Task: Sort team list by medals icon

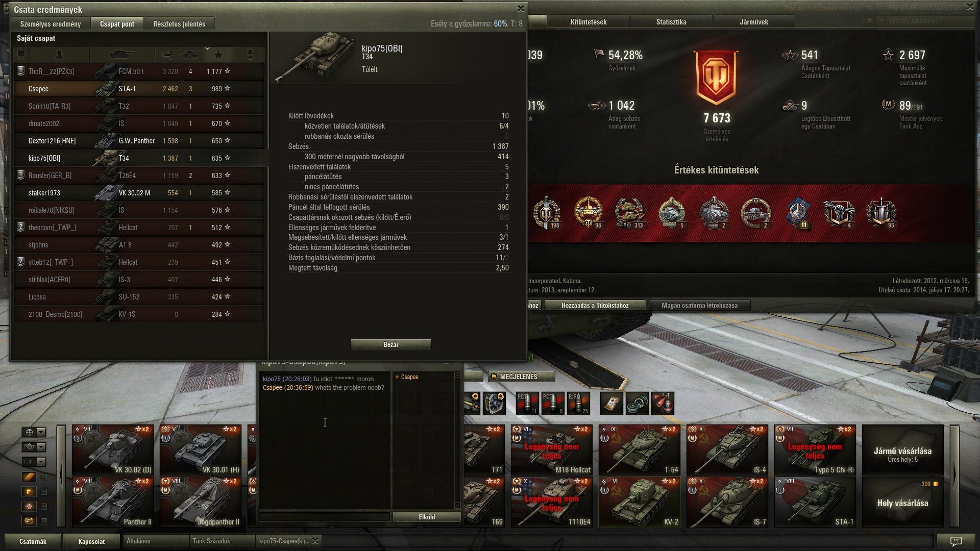Action: 250,54
